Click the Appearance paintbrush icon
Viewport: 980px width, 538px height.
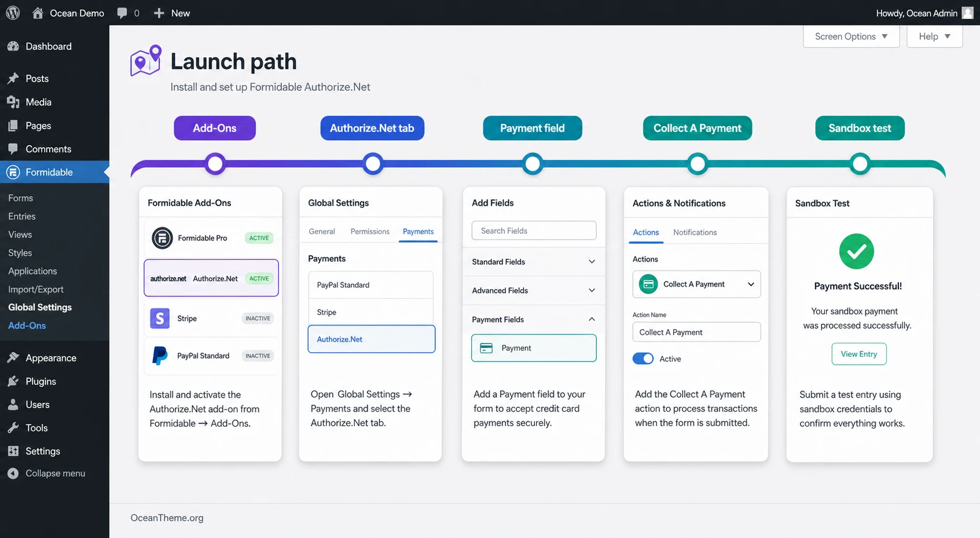point(13,358)
